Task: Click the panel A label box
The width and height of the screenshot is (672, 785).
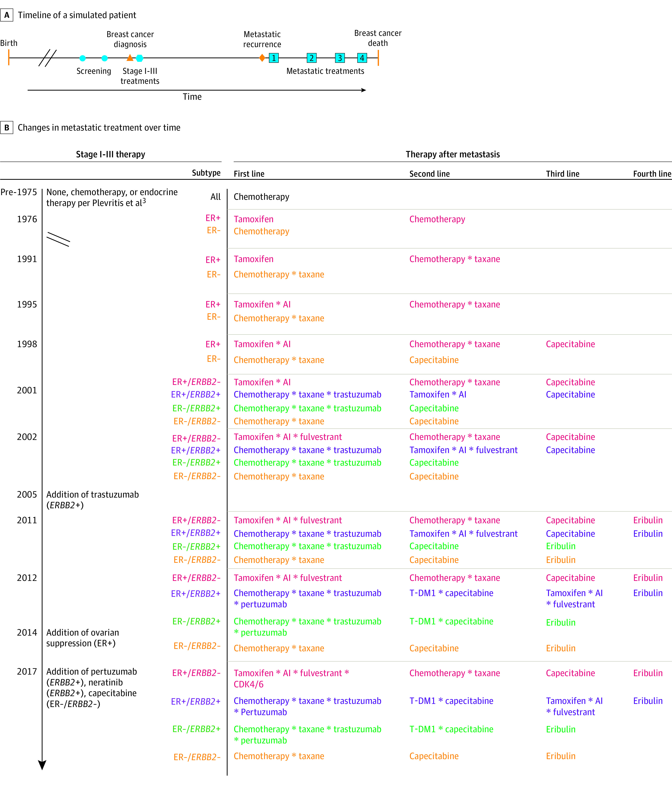Action: (x=7, y=15)
